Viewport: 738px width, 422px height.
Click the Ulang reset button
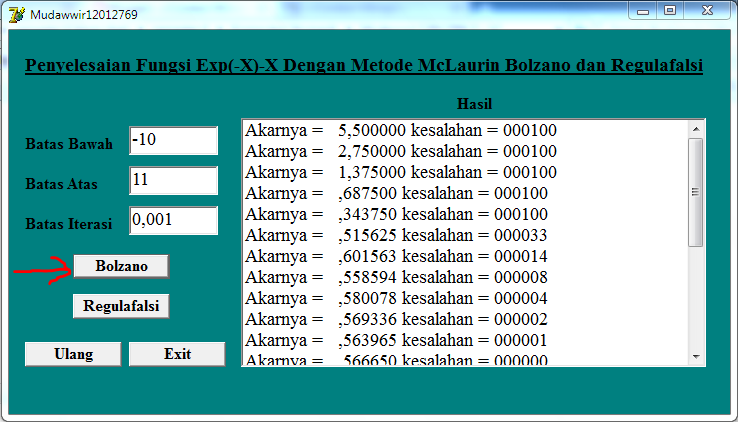[x=73, y=354]
